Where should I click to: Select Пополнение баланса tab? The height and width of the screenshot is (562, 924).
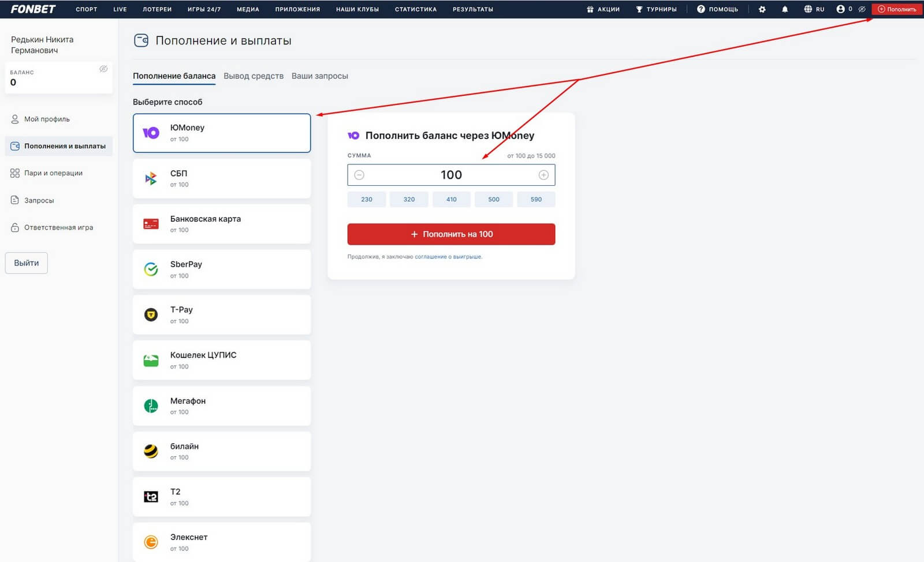pyautogui.click(x=174, y=76)
